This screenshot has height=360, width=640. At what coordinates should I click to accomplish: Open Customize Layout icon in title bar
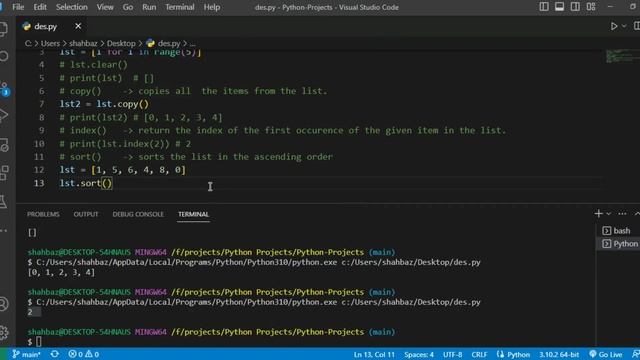pyautogui.click(x=591, y=7)
